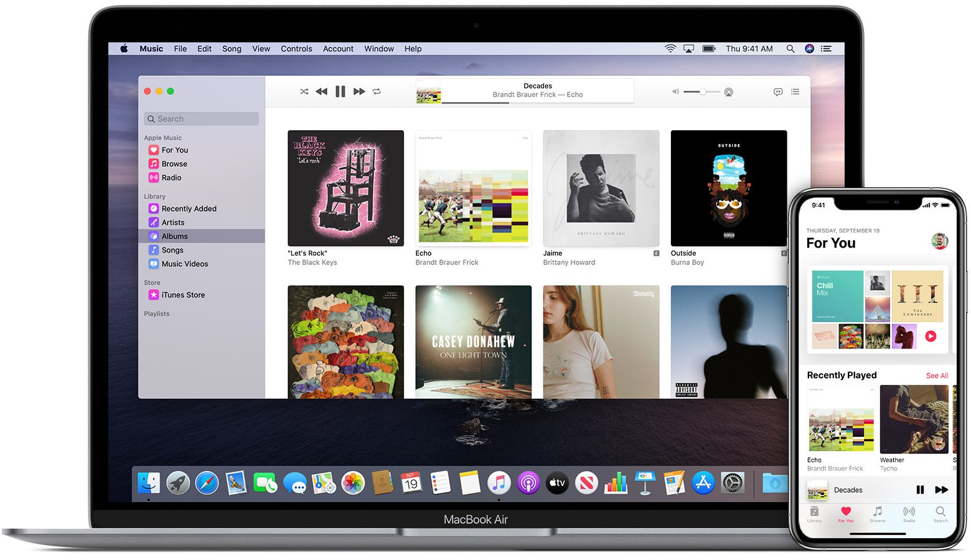
Task: Adjust the volume slider
Action: point(701,92)
